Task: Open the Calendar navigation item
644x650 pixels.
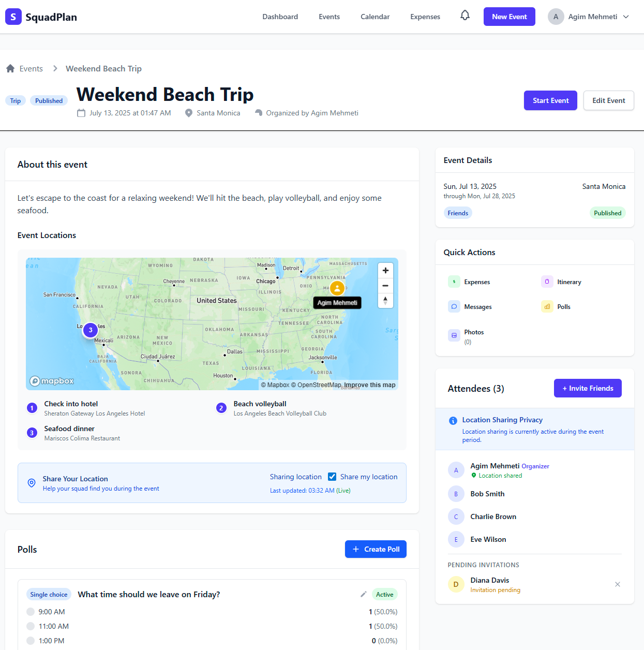Action: point(375,16)
